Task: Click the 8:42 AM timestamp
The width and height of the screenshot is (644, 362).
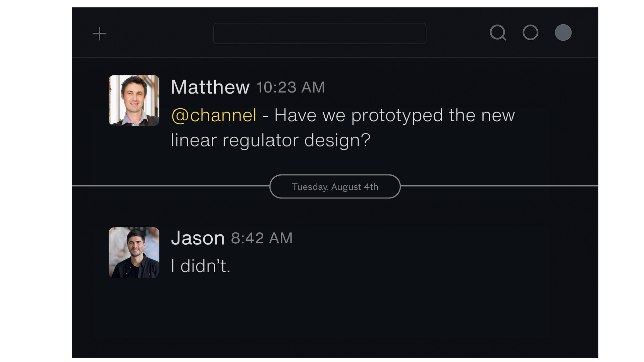Action: [262, 238]
